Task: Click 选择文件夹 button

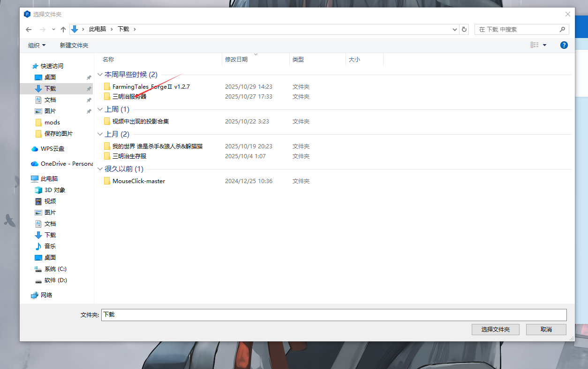Action: [x=495, y=329]
